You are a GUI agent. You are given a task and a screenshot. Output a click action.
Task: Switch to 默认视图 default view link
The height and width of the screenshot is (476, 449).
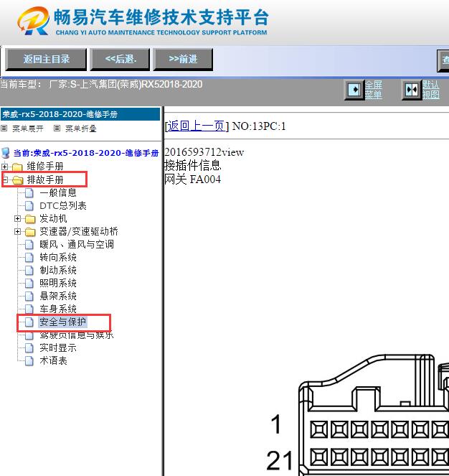coord(431,90)
